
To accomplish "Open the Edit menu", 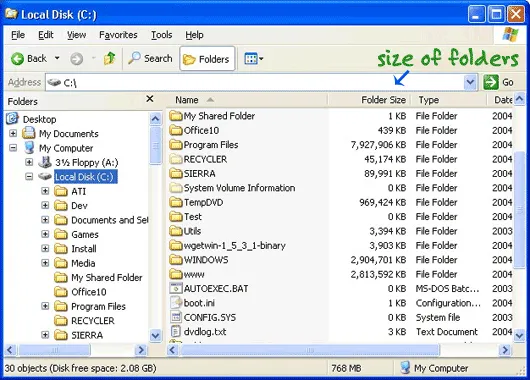I will click(46, 35).
